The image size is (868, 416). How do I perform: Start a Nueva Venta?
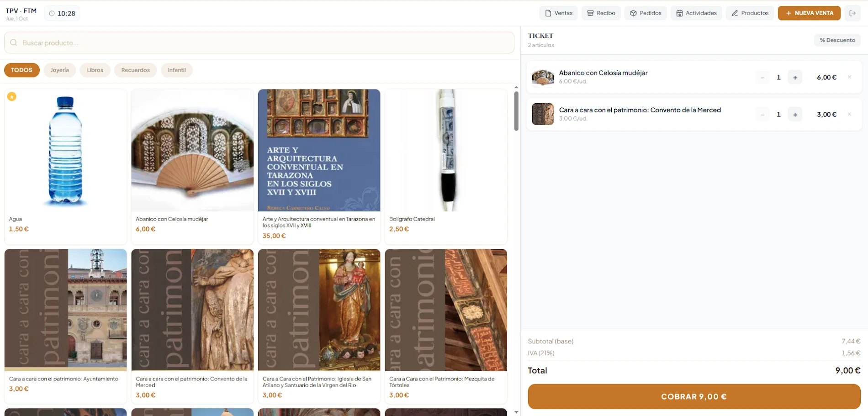(x=809, y=13)
